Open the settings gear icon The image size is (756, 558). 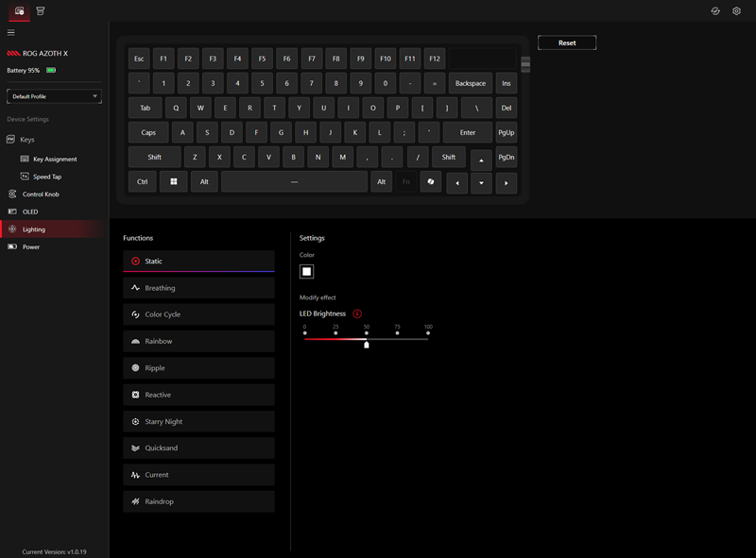click(736, 11)
